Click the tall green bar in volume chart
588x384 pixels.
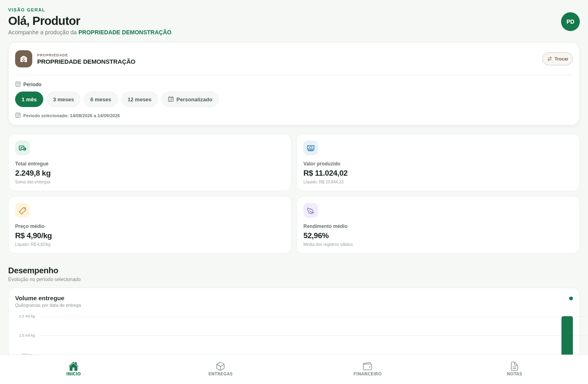click(567, 335)
